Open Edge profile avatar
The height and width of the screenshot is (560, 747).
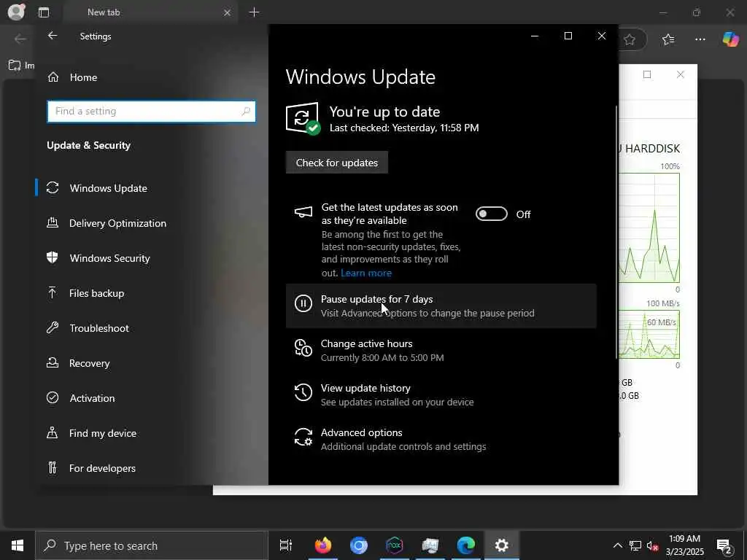16,12
